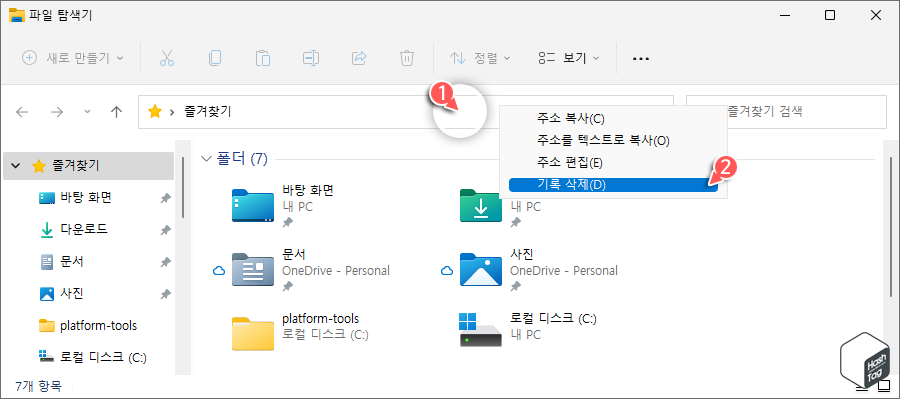
Task: Click the 폴더 (7) group header text
Action: click(242, 159)
